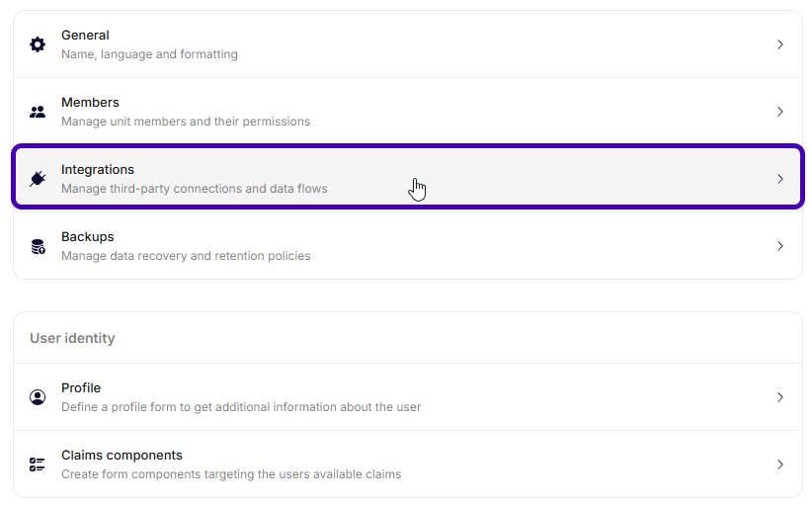Open the Members title link
Viewport: 812px width, 505px height.
click(90, 103)
